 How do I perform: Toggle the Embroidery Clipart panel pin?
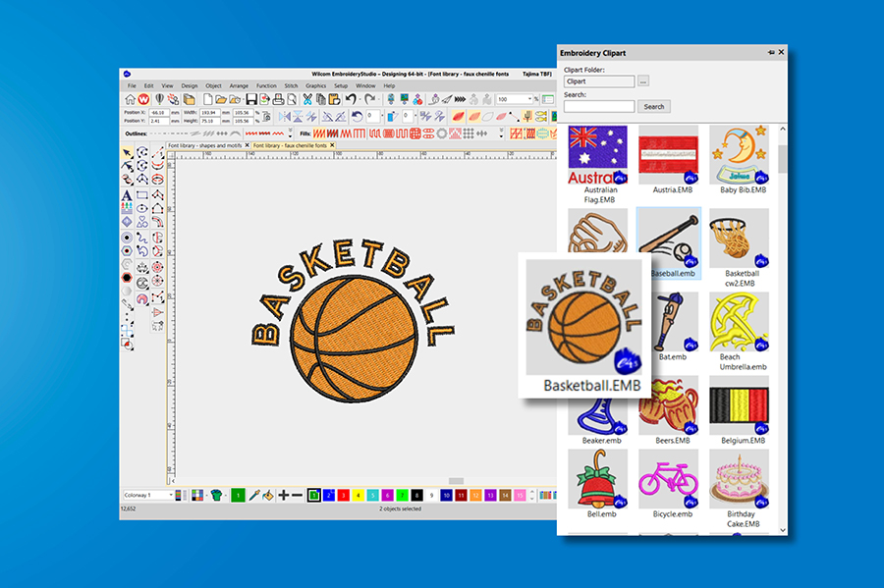[x=771, y=52]
